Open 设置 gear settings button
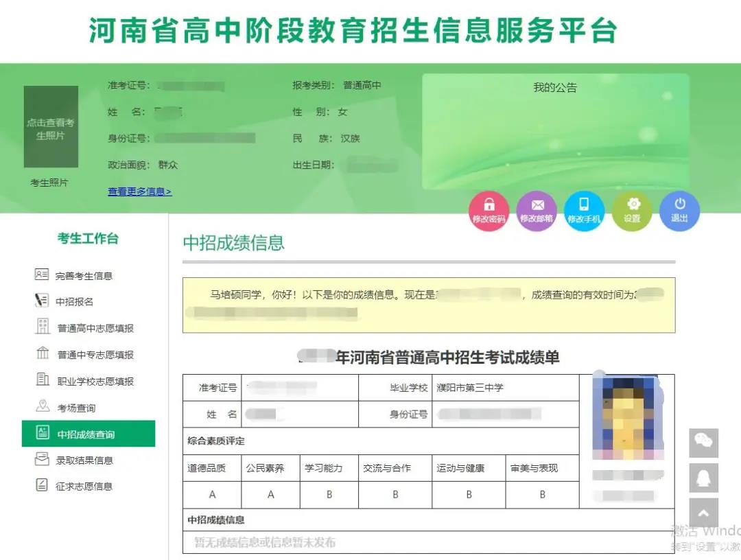Screen dimensions: 741x560 point(632,211)
